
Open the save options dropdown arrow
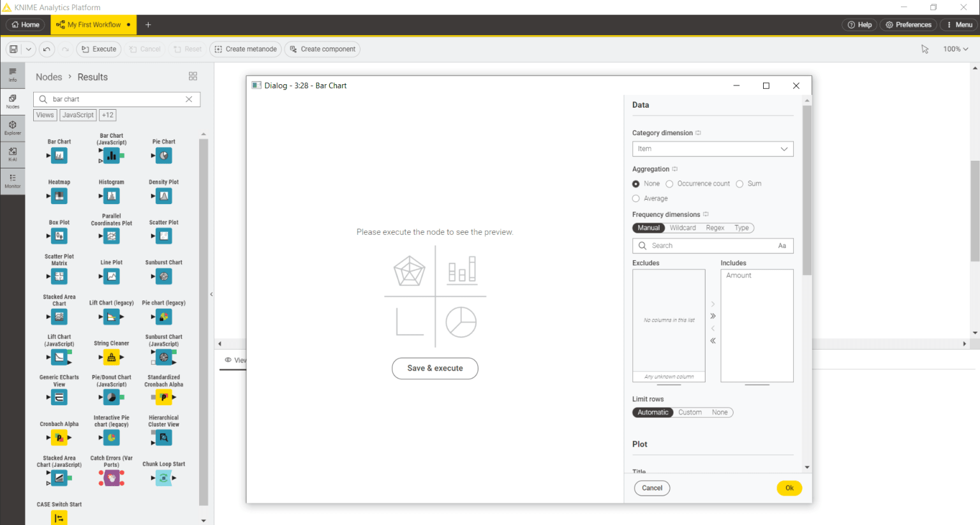29,49
